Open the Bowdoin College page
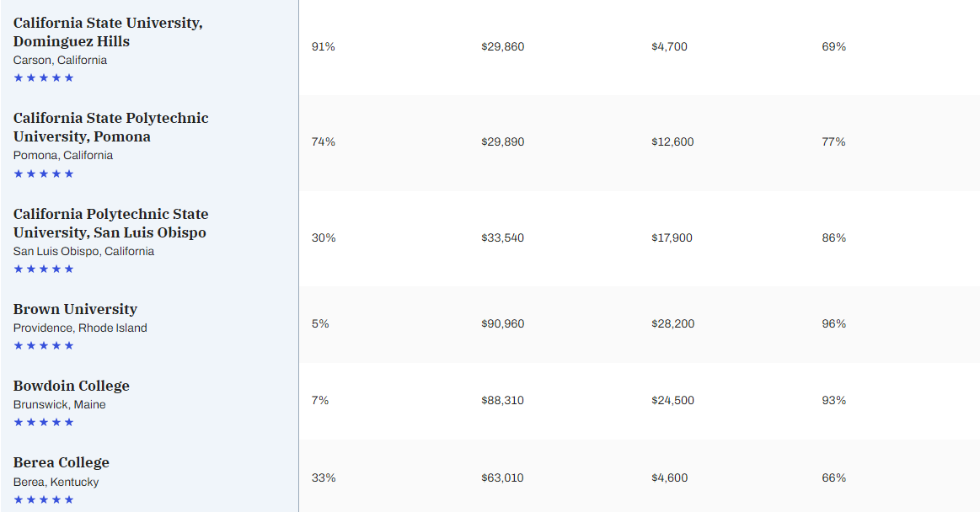Image resolution: width=980 pixels, height=512 pixels. click(72, 386)
